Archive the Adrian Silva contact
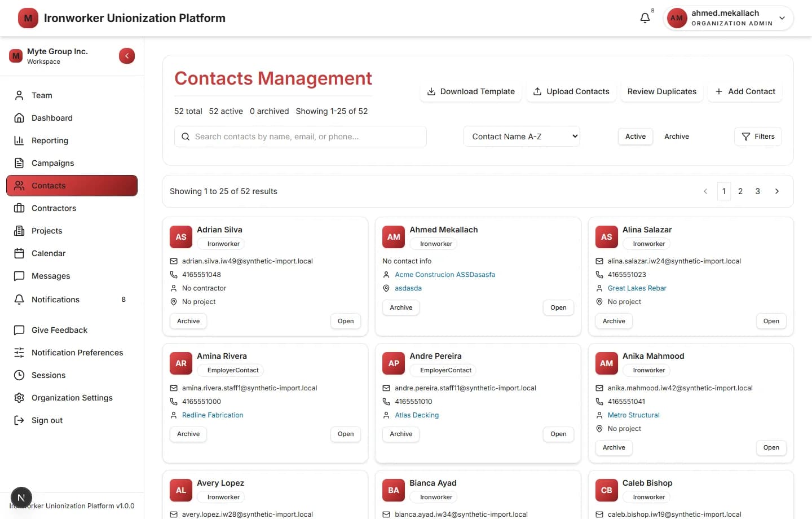This screenshot has height=519, width=812. click(x=188, y=321)
